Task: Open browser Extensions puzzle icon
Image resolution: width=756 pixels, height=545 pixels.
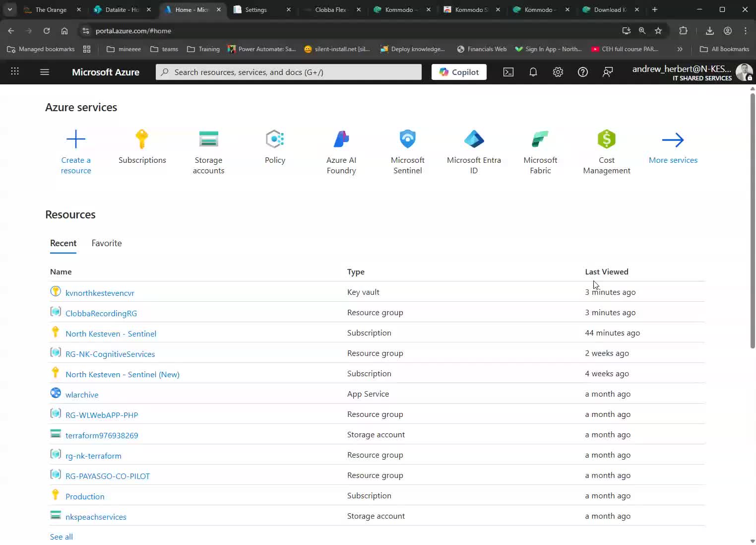Action: [x=683, y=31]
